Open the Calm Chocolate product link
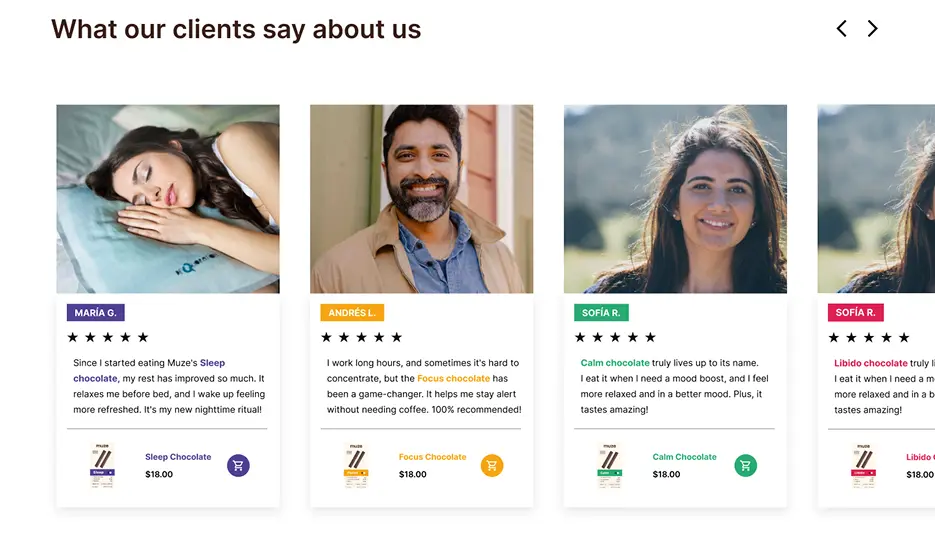This screenshot has height=550, width=935. coord(684,457)
